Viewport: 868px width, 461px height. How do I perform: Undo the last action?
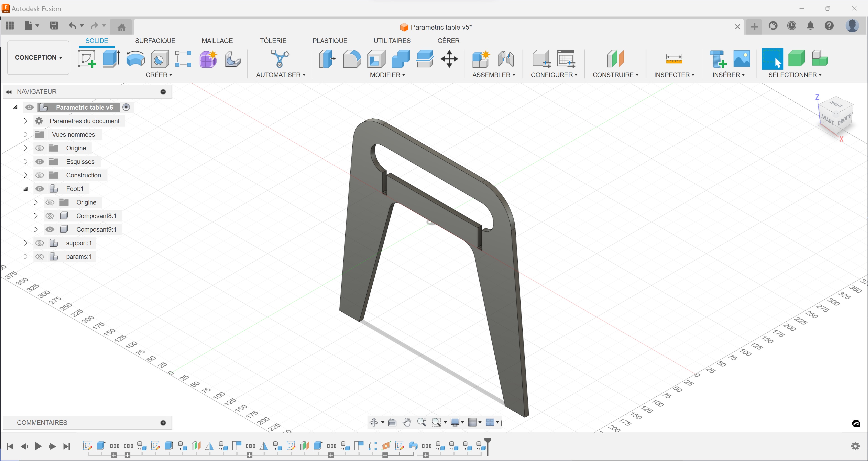pyautogui.click(x=72, y=26)
